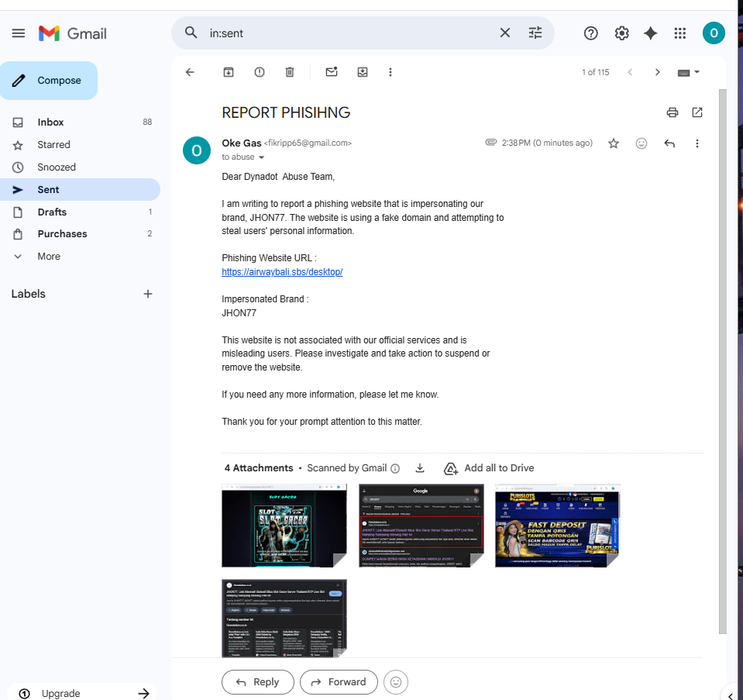Expand the side panel arrow at bottom right

[731, 695]
